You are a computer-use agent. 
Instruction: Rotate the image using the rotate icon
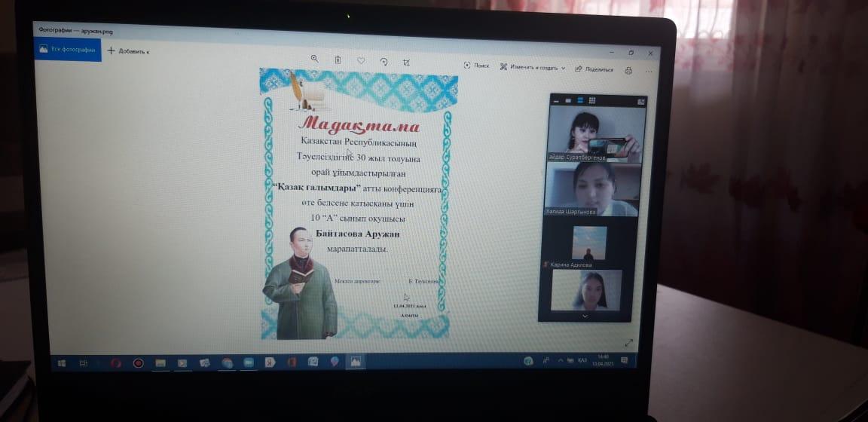coord(384,62)
